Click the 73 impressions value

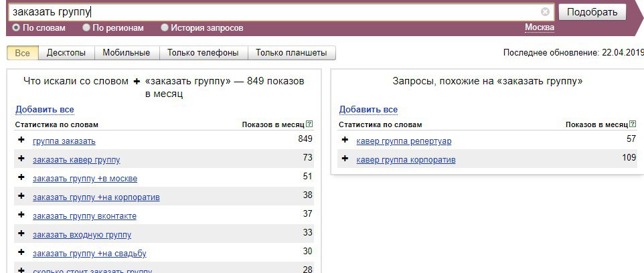[x=308, y=158]
